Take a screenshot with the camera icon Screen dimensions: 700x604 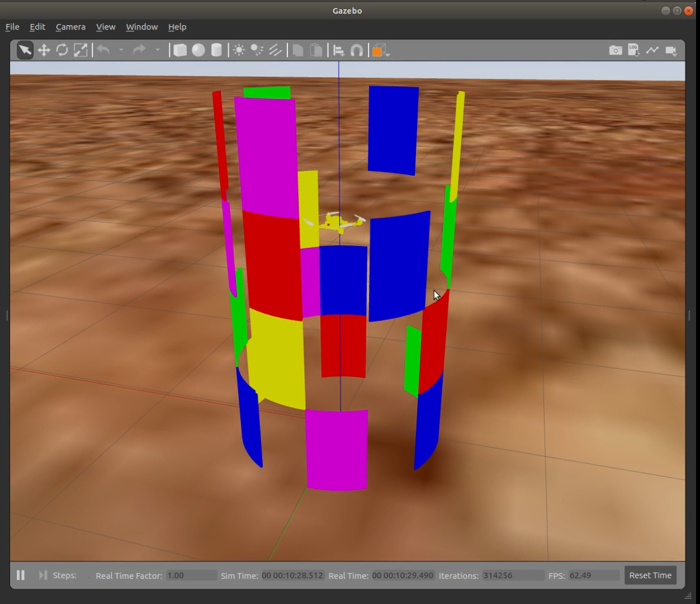[616, 50]
